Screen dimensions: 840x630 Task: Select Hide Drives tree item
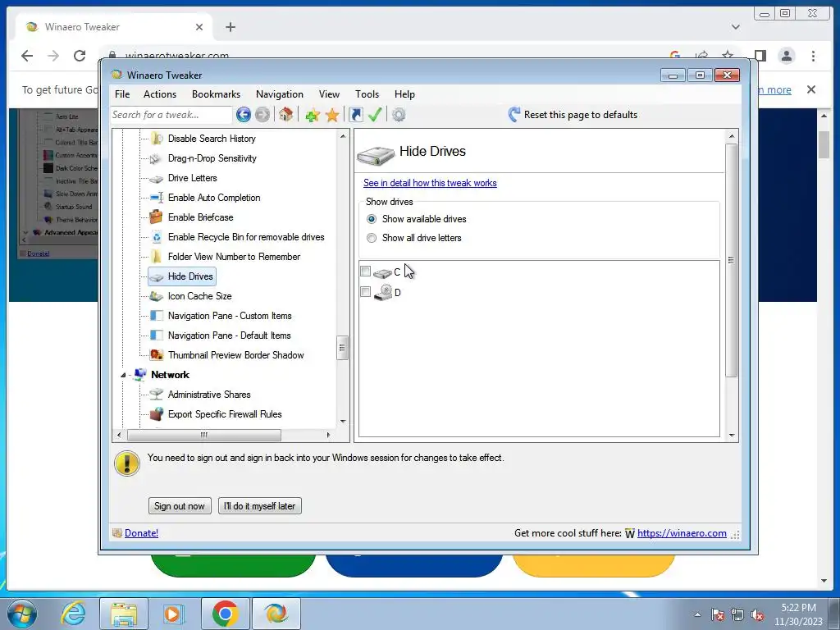(182, 276)
